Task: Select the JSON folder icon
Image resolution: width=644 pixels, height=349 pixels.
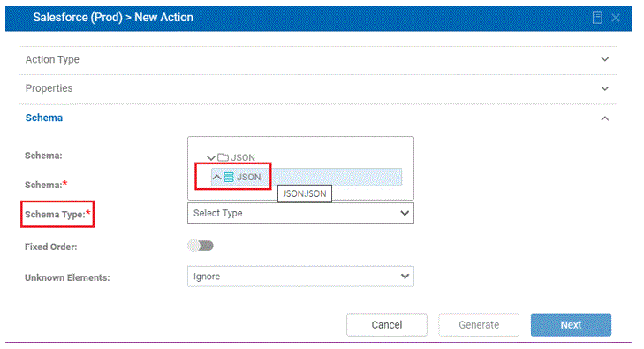Action: 223,157
